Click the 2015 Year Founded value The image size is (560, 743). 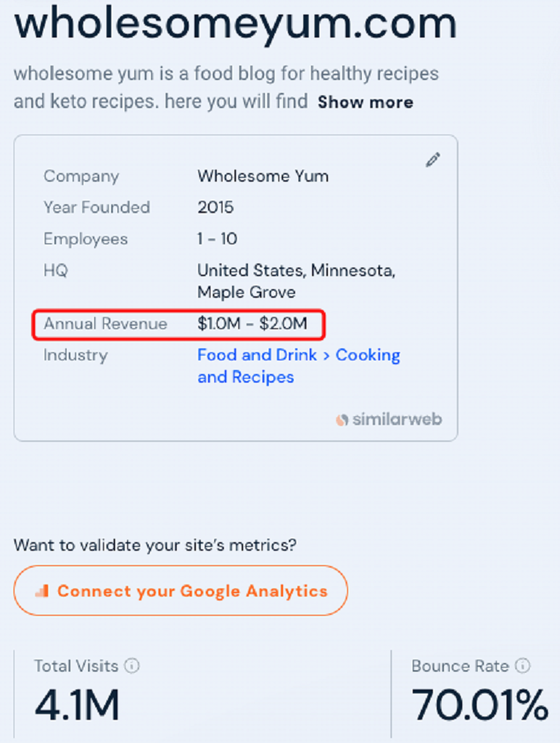coord(215,207)
